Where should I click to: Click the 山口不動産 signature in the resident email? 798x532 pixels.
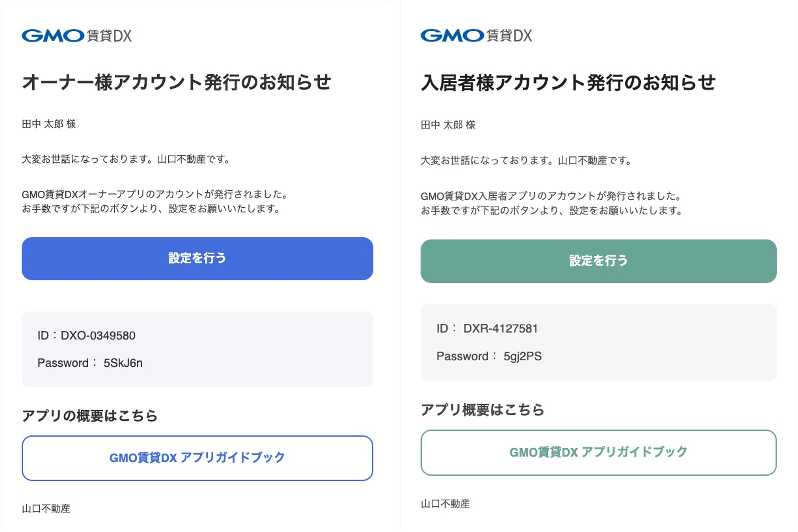coord(446,504)
